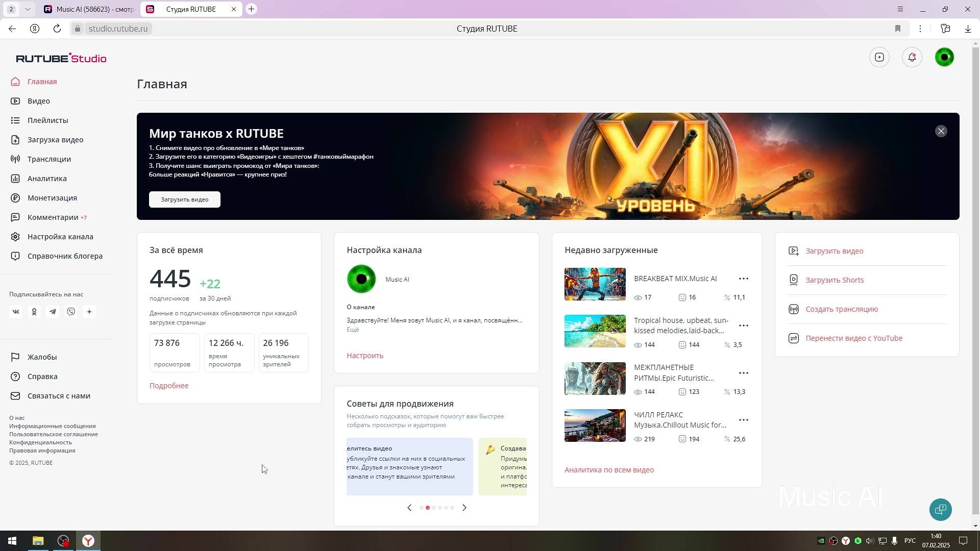This screenshot has width=980, height=551.
Task: Close the Мир танков banner
Action: point(941,131)
